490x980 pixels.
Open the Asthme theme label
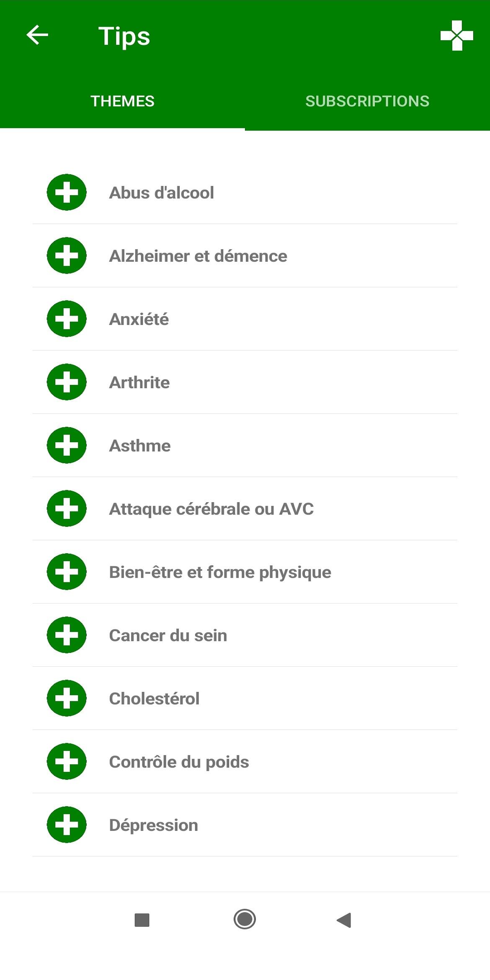coord(140,446)
